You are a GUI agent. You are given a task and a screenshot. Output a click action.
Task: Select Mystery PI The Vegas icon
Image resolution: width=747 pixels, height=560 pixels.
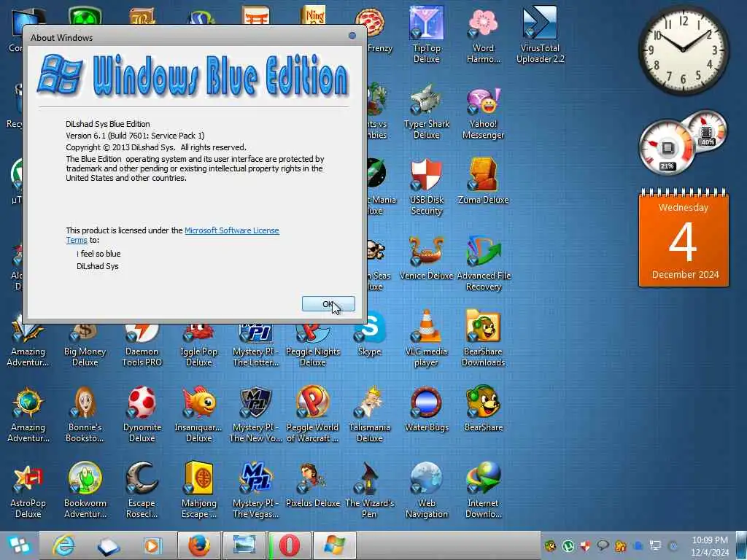pos(256,490)
